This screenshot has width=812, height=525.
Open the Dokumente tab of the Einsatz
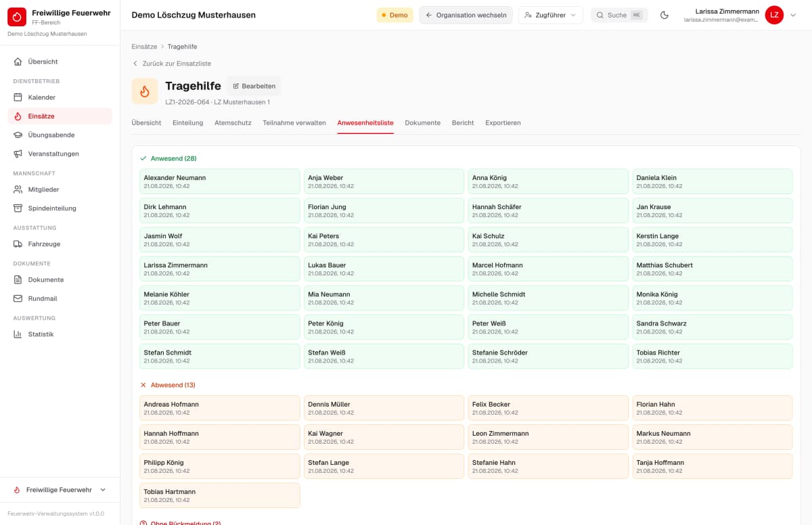(x=423, y=123)
